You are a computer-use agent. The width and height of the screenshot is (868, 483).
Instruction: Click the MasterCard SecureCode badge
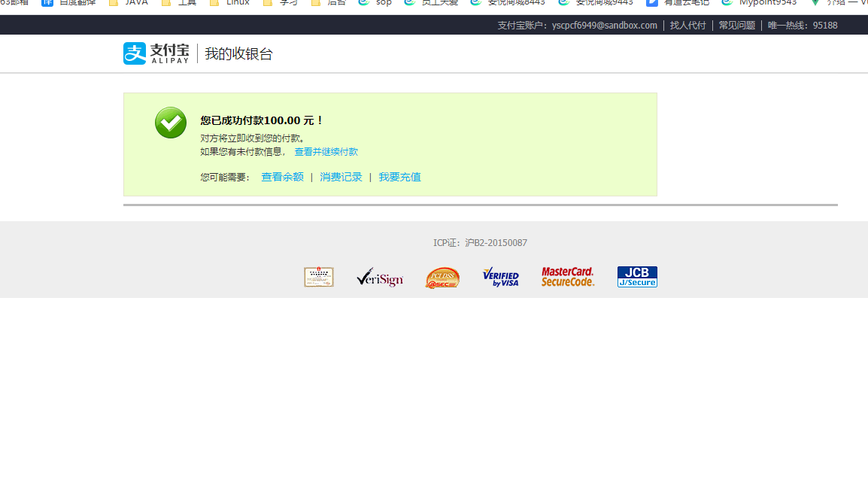click(x=567, y=276)
